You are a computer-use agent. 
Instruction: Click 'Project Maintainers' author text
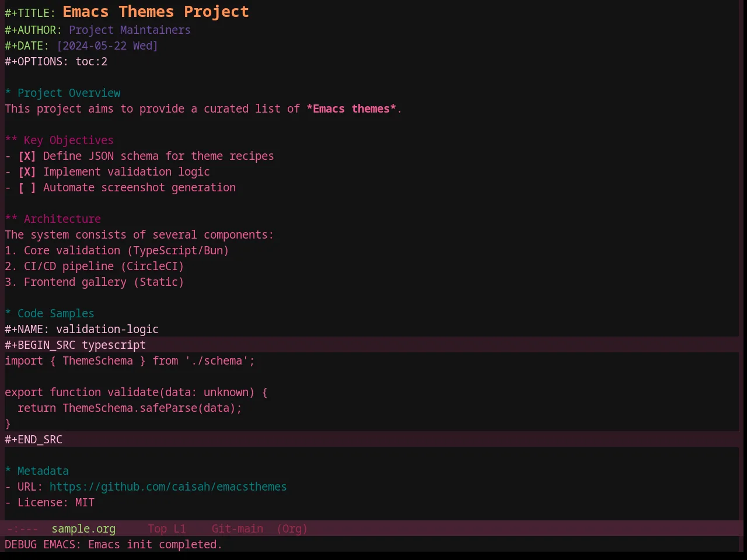coord(130,30)
